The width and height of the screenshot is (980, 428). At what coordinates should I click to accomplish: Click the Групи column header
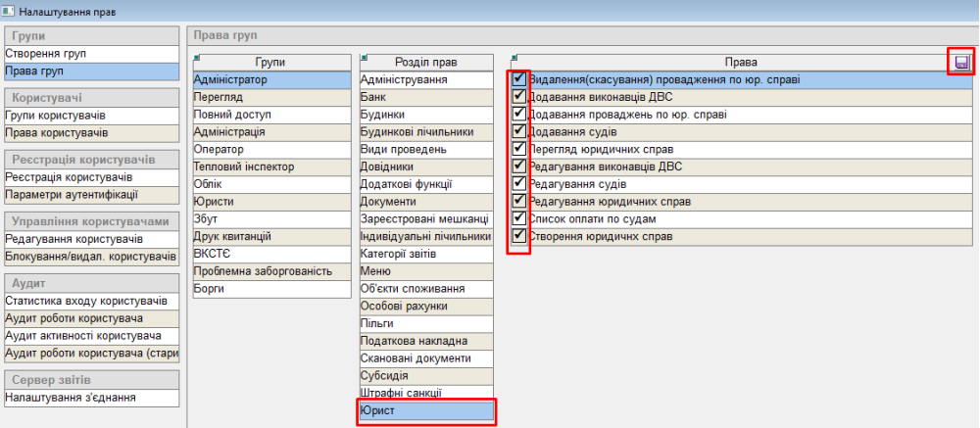pyautogui.click(x=269, y=62)
